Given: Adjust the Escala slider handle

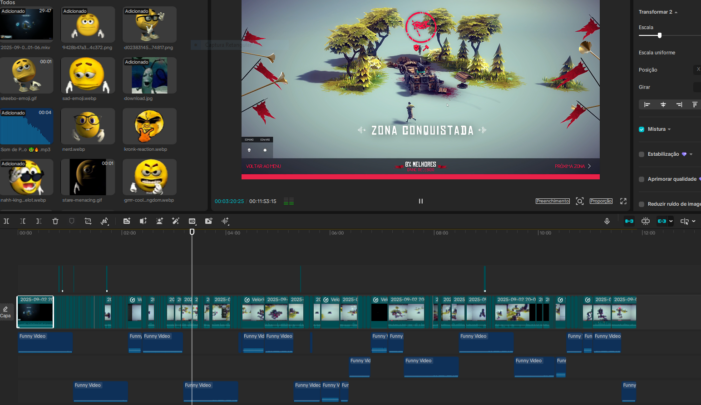Looking at the screenshot, I should click(659, 35).
